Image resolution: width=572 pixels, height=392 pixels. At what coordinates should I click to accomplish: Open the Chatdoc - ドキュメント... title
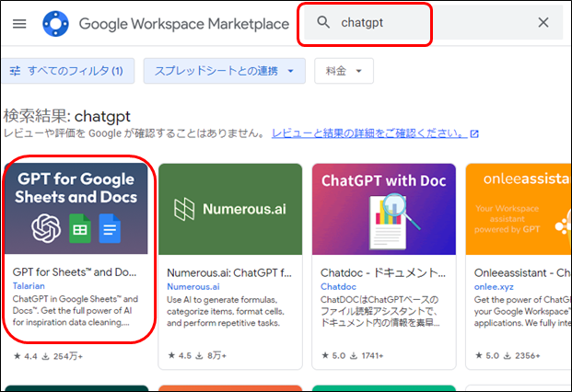383,273
